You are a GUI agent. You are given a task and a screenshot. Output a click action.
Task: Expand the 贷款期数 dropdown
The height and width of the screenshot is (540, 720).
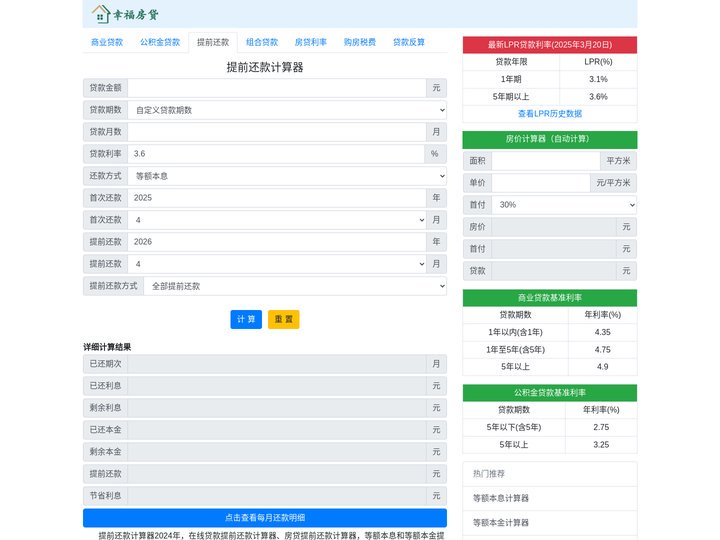(x=287, y=110)
